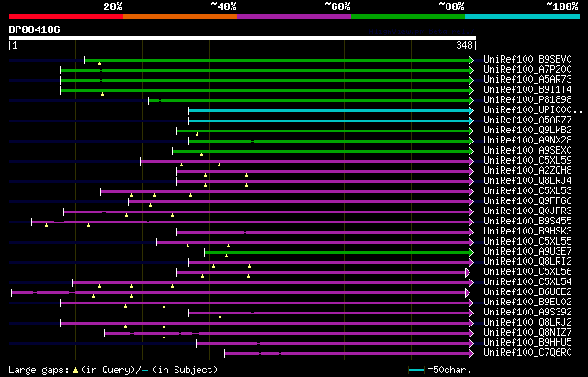588x377 pixels.
Task: Click the red 20% identity color segment
Action: [x=66, y=17]
